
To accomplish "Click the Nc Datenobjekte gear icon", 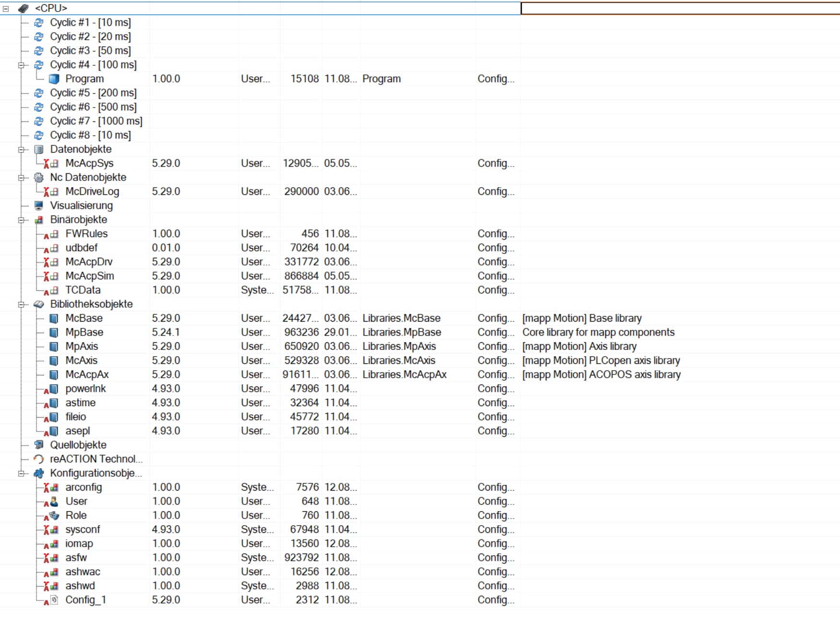I will pyautogui.click(x=39, y=178).
